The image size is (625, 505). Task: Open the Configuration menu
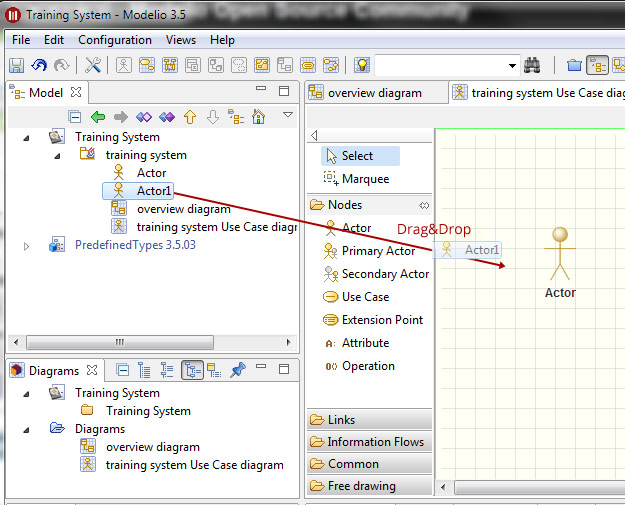point(115,40)
